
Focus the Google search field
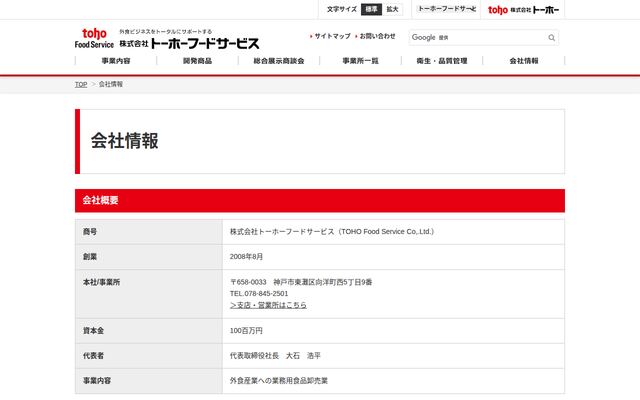[x=478, y=38]
